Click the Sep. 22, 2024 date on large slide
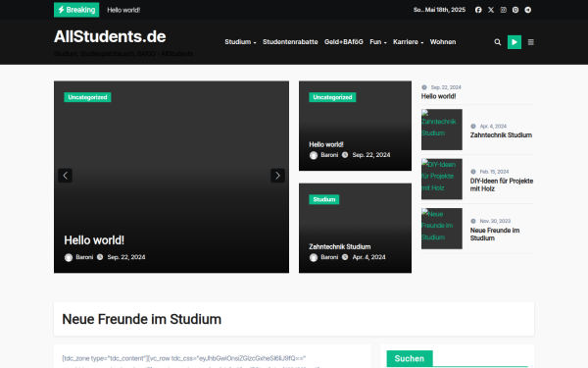The height and width of the screenshot is (368, 588). tap(126, 257)
